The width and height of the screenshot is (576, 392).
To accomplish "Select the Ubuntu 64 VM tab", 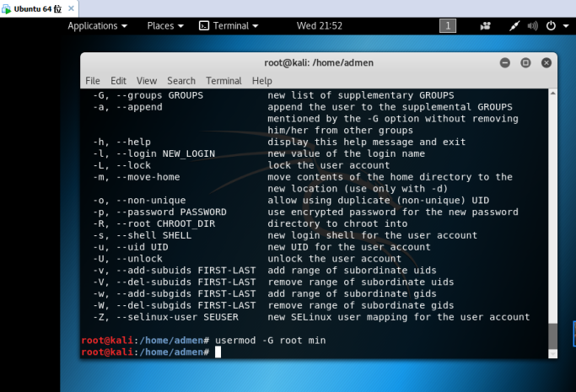I will pyautogui.click(x=39, y=8).
